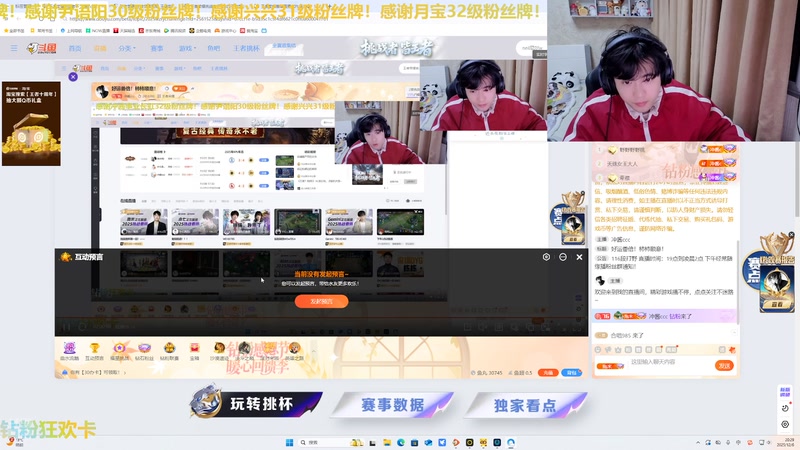Close the gold coin ad with the purple X
800x450 pixels.
[x=73, y=77]
